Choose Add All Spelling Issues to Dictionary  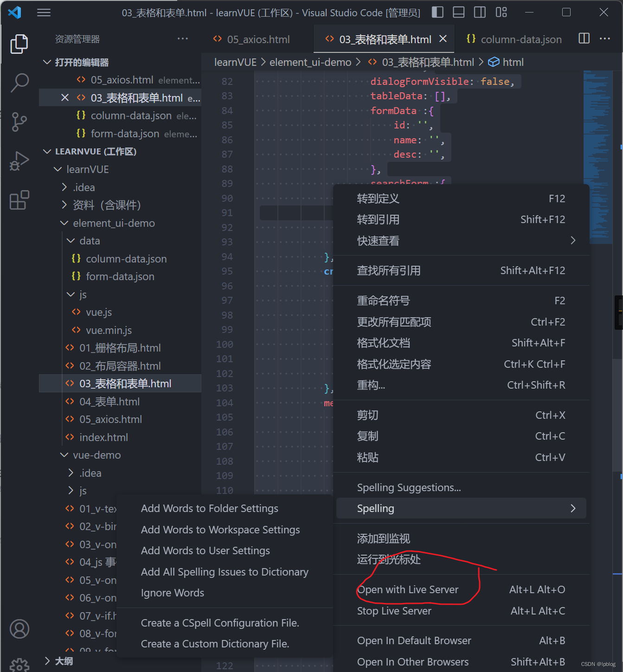(225, 572)
